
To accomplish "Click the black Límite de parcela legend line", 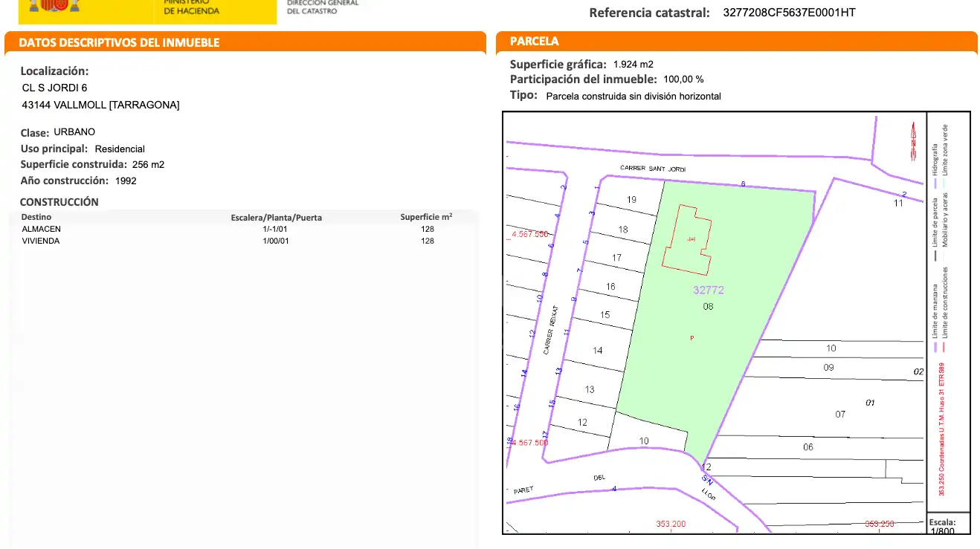I will coord(935,256).
